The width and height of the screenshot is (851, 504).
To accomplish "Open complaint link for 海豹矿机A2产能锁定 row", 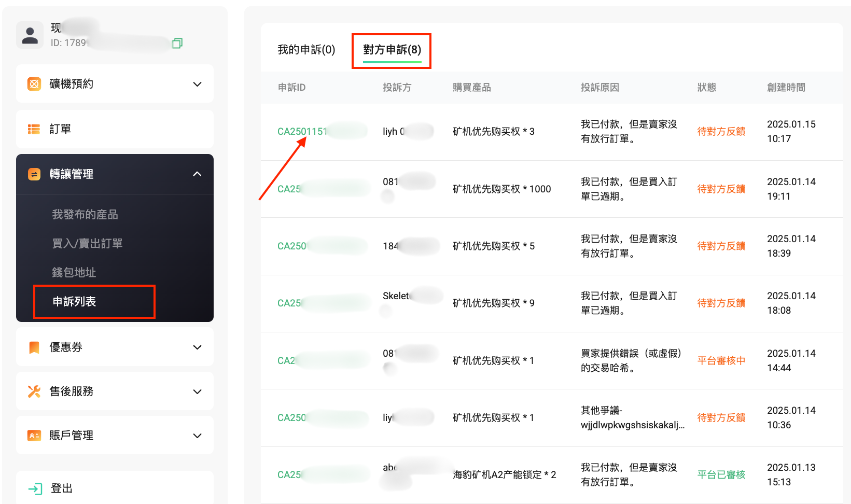I will 289,475.
